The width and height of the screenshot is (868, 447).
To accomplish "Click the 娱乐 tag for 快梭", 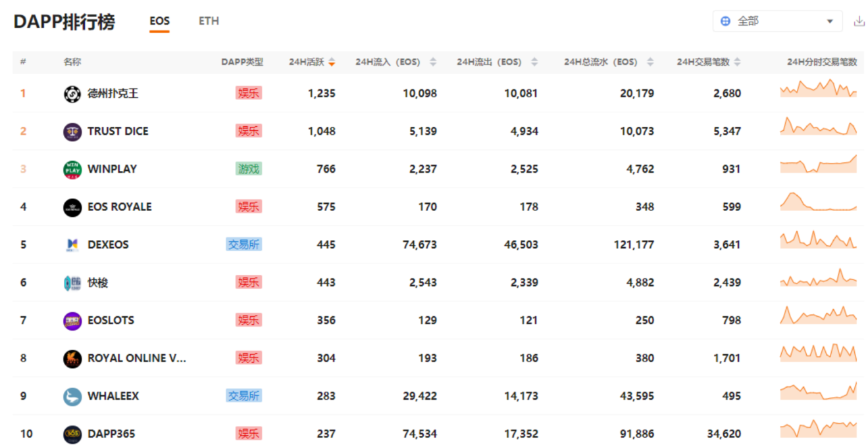I will [x=249, y=283].
